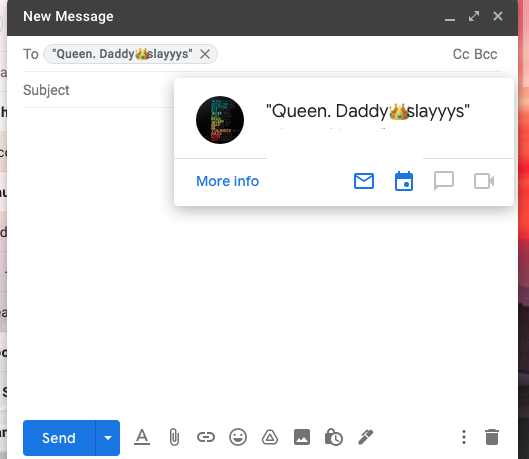Start video call via the camera icon
The image size is (529, 459).
tap(484, 181)
